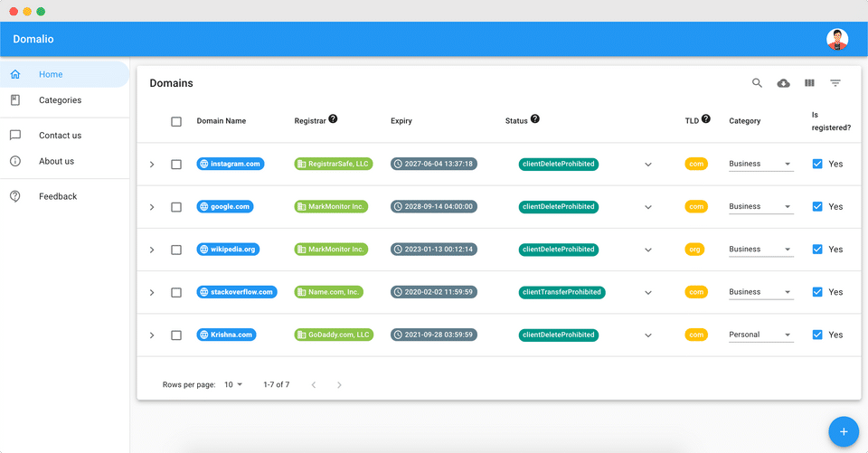Image resolution: width=868 pixels, height=453 pixels.
Task: Click the wikipedia.org domain chip
Action: pyautogui.click(x=228, y=250)
